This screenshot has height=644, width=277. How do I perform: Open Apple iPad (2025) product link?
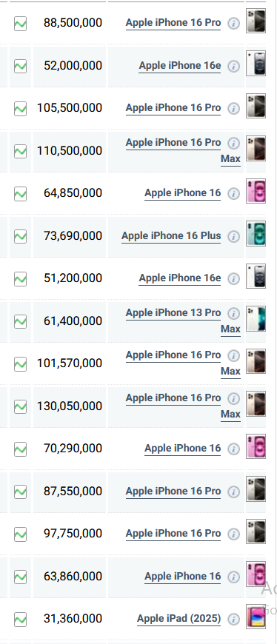pyautogui.click(x=178, y=619)
